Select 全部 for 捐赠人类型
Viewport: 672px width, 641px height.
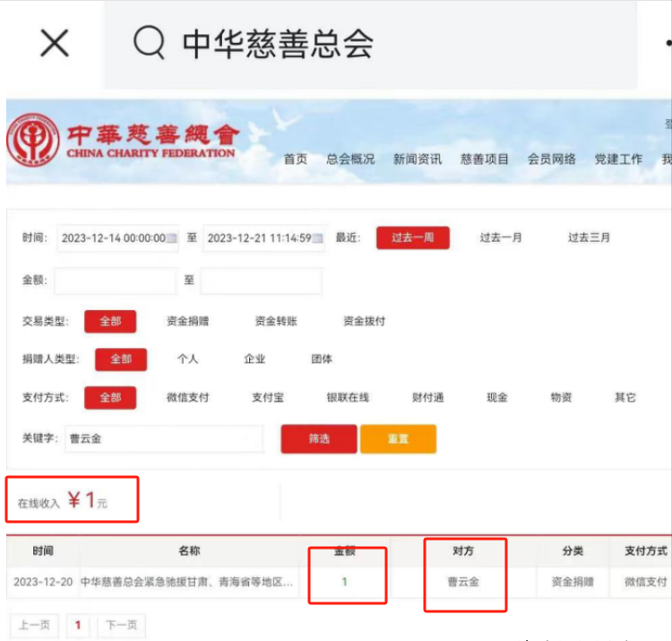click(121, 359)
